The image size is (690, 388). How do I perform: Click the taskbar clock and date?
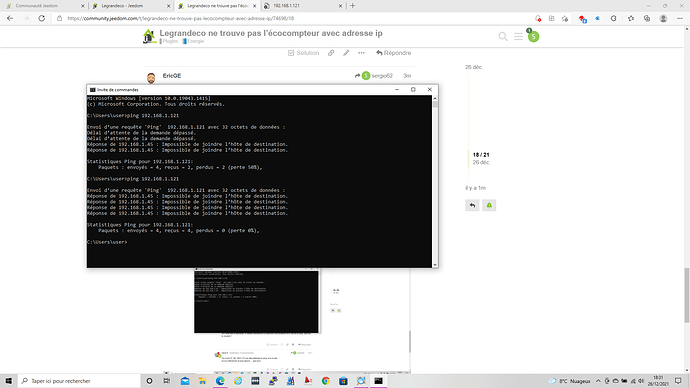coord(658,381)
